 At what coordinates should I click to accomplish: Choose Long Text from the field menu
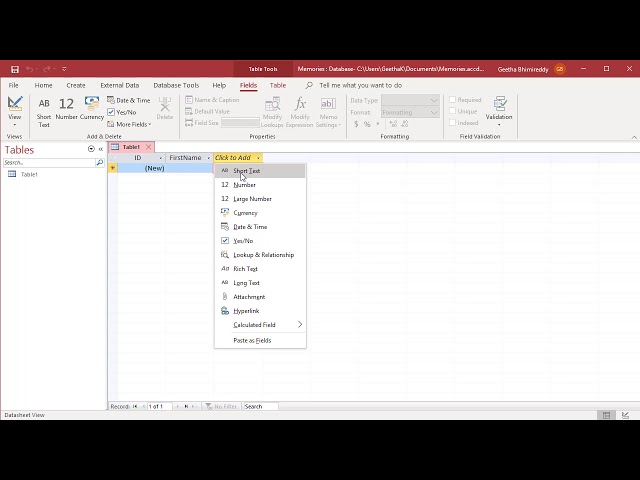[x=260, y=282]
